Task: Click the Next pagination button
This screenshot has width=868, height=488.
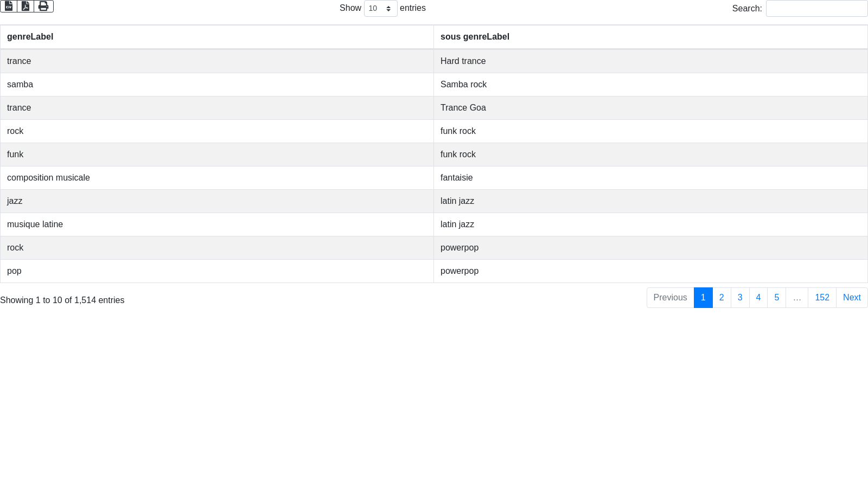Action: click(852, 298)
